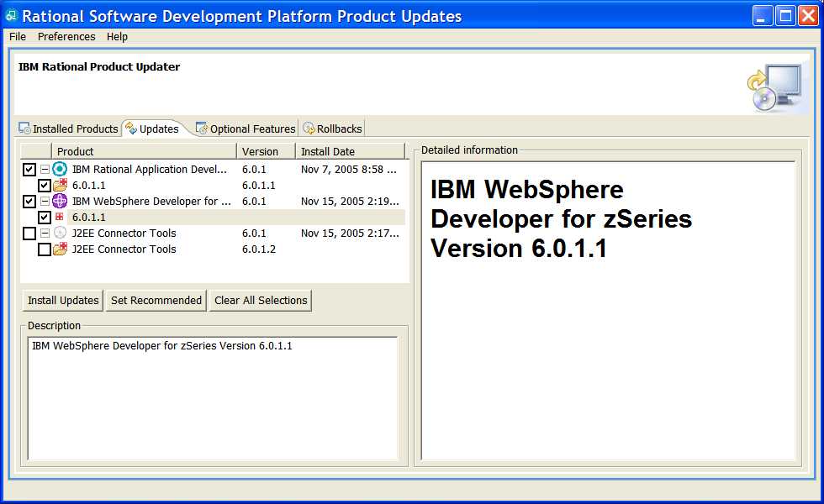824x504 pixels.
Task: Uncheck the IBM Rational Application Developer checkbox
Action: (x=29, y=170)
